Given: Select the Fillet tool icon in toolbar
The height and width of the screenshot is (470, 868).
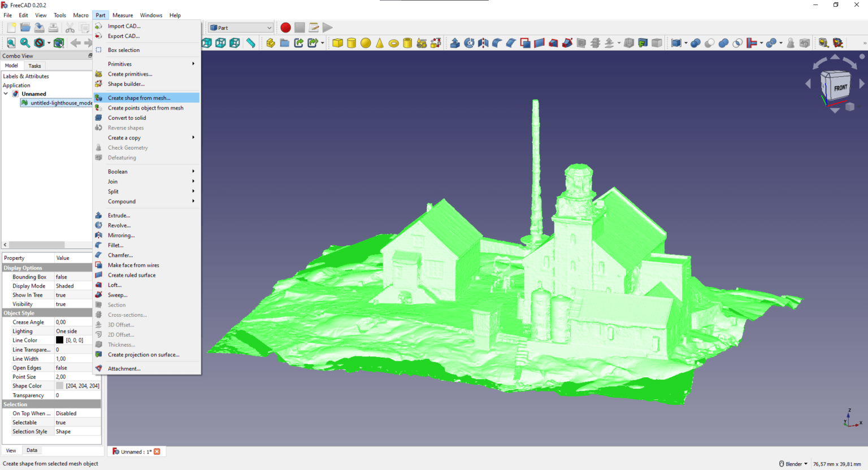Looking at the screenshot, I should [x=497, y=43].
